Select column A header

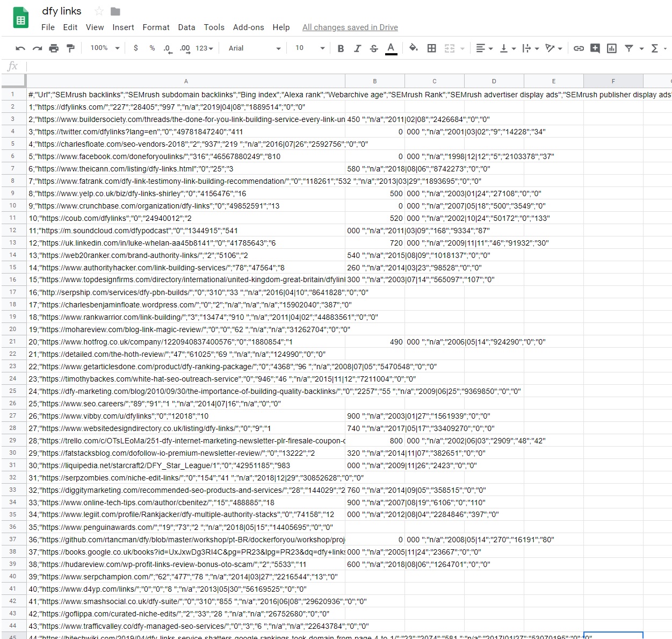point(186,81)
